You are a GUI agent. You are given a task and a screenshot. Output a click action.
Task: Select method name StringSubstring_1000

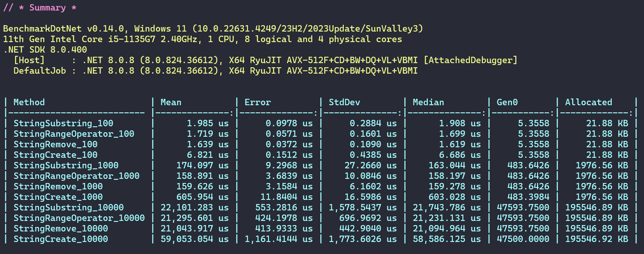(x=66, y=165)
